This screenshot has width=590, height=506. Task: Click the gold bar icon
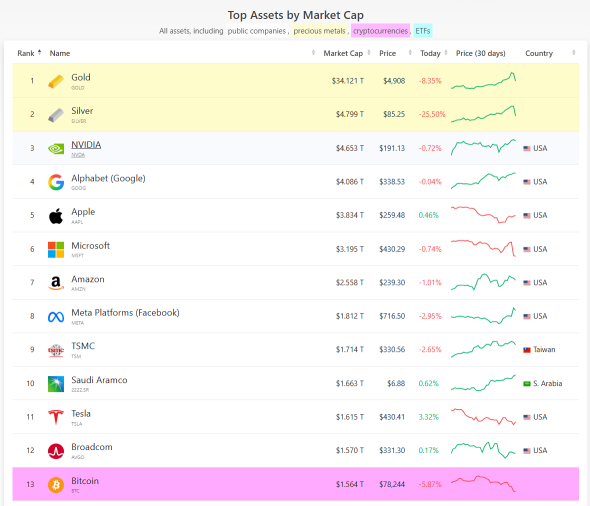click(x=56, y=81)
